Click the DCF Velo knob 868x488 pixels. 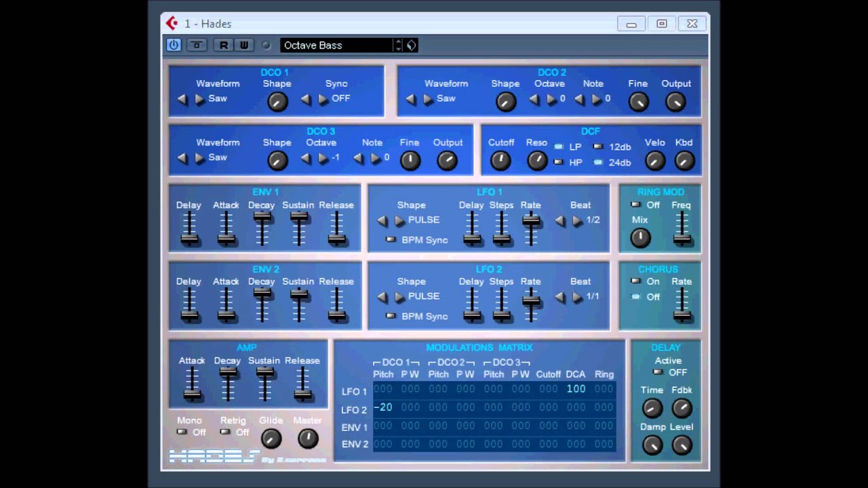tap(654, 161)
